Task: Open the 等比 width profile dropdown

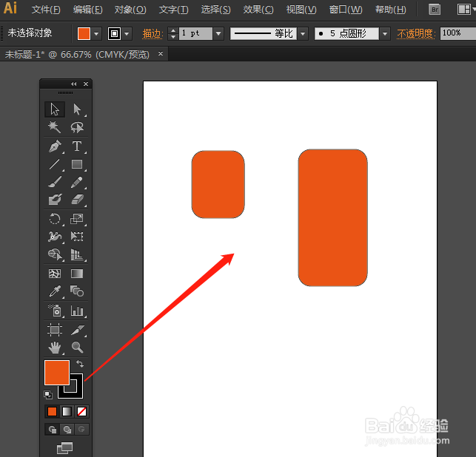Action: 303,33
